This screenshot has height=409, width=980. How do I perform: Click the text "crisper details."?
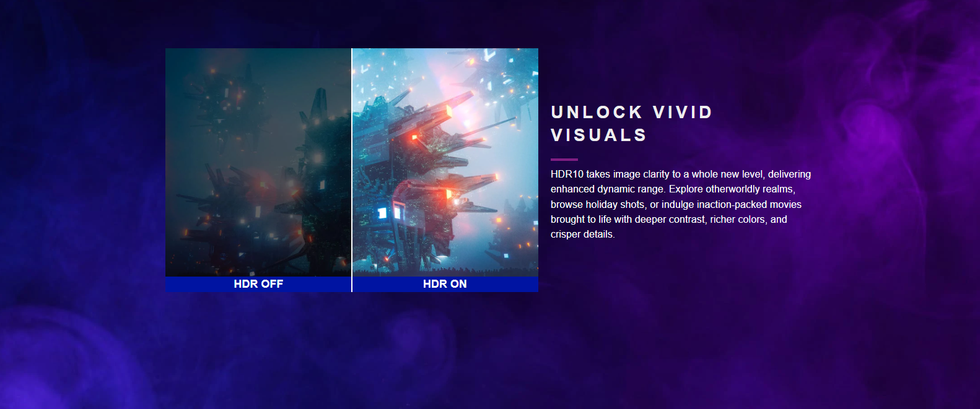pyautogui.click(x=582, y=235)
